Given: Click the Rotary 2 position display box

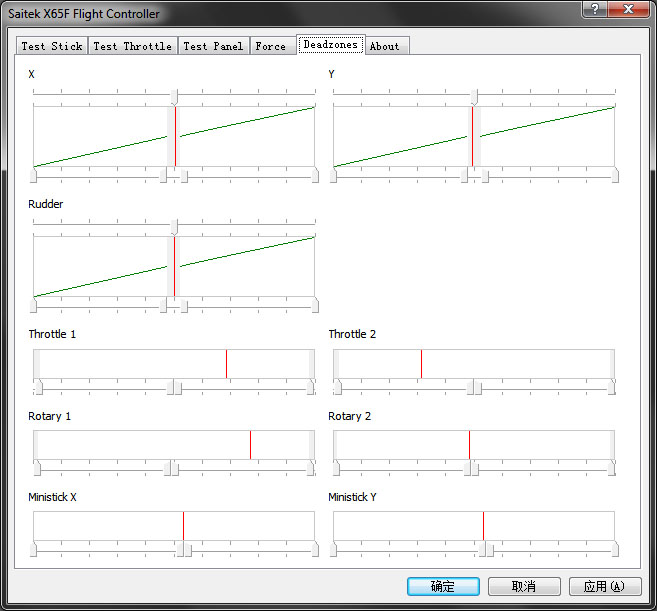Looking at the screenshot, I should tap(474, 445).
